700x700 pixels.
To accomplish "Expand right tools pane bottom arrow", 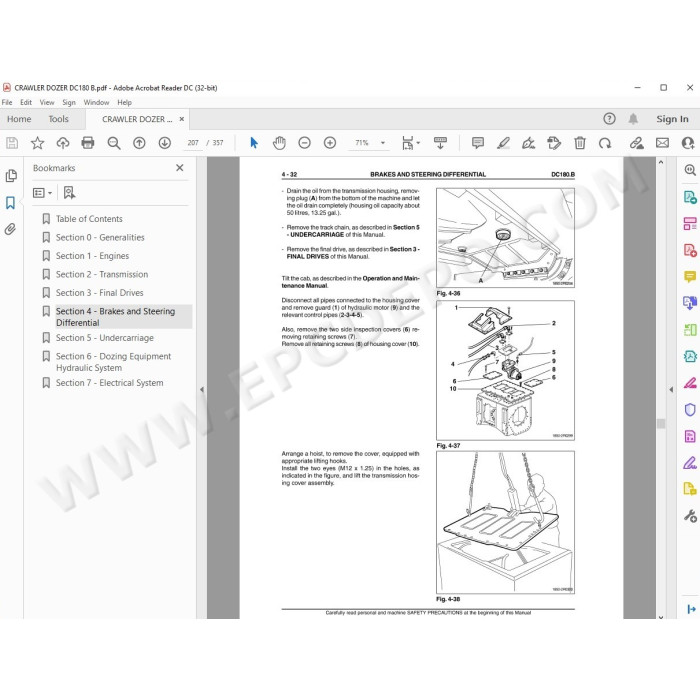I will pyautogui.click(x=692, y=609).
